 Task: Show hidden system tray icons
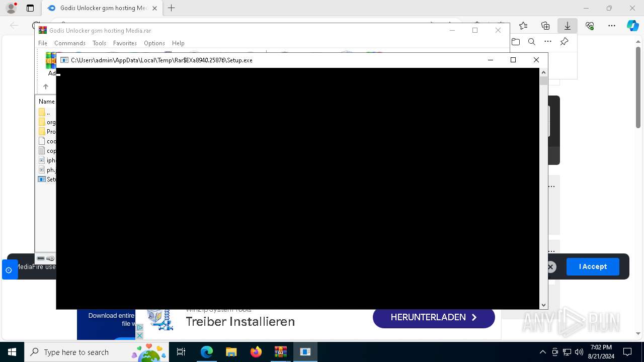coord(542,352)
